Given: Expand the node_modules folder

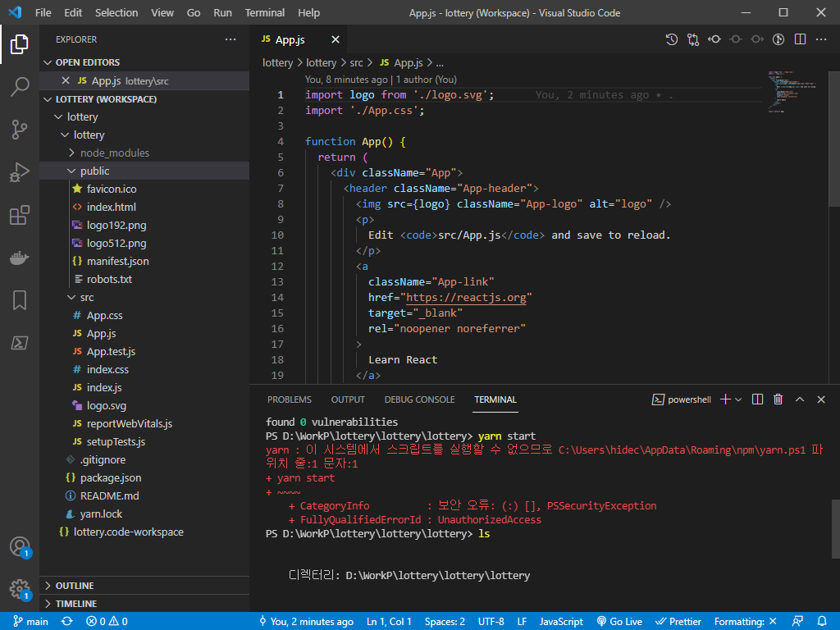Looking at the screenshot, I should pyautogui.click(x=71, y=153).
